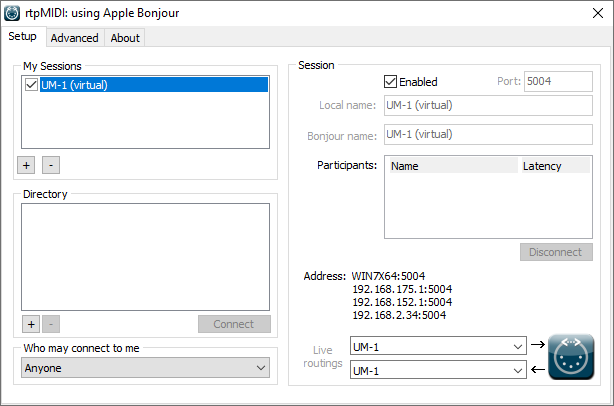The width and height of the screenshot is (614, 406).
Task: Click the Disconnect button
Action: click(x=556, y=252)
